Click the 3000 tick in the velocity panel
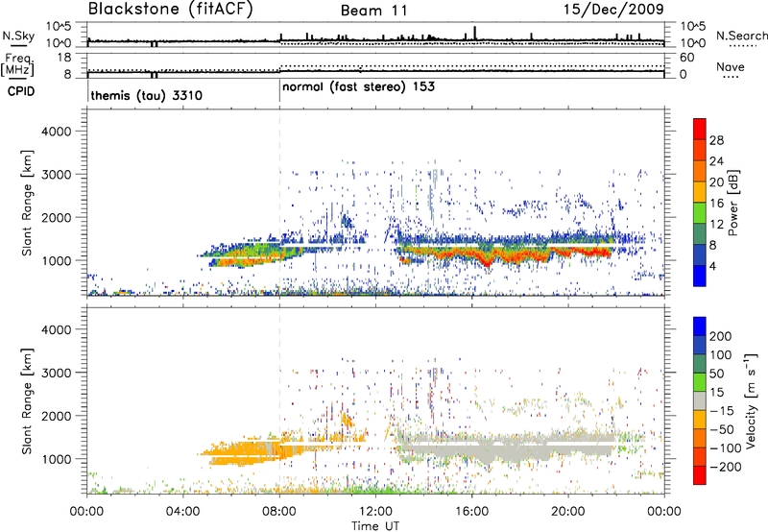Viewport: 768px width, 532px height. tap(56, 373)
